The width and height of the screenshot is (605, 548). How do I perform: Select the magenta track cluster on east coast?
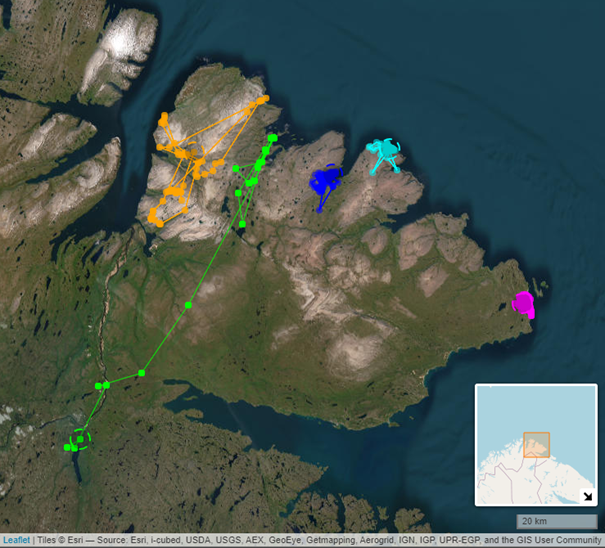523,303
